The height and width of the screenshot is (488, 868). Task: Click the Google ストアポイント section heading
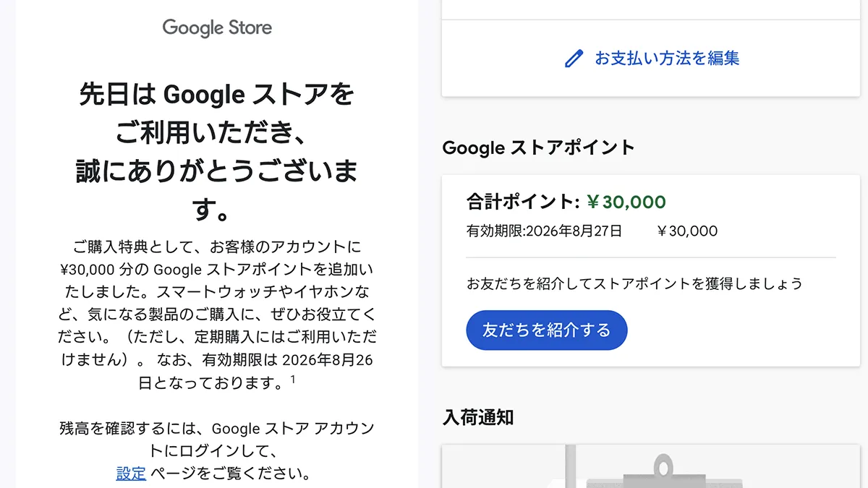click(538, 147)
